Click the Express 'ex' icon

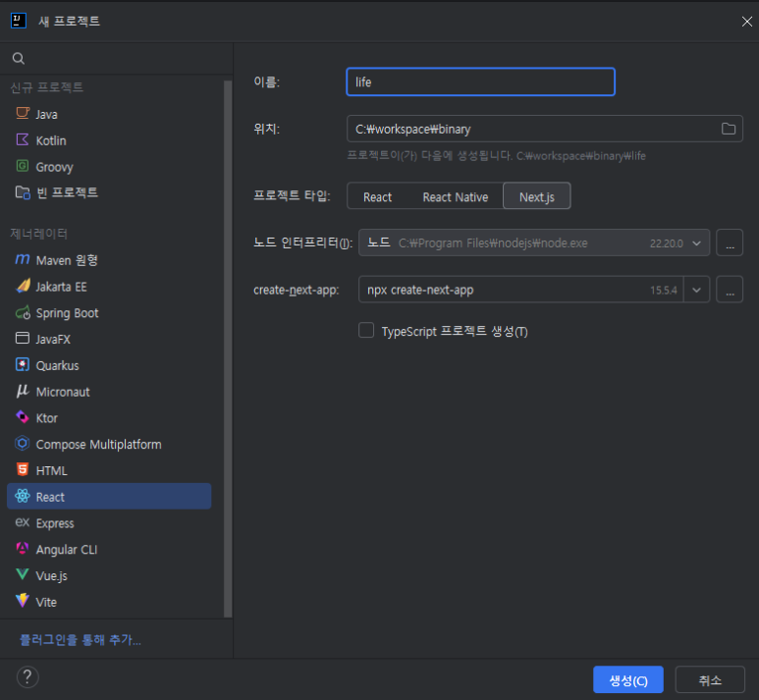point(23,522)
